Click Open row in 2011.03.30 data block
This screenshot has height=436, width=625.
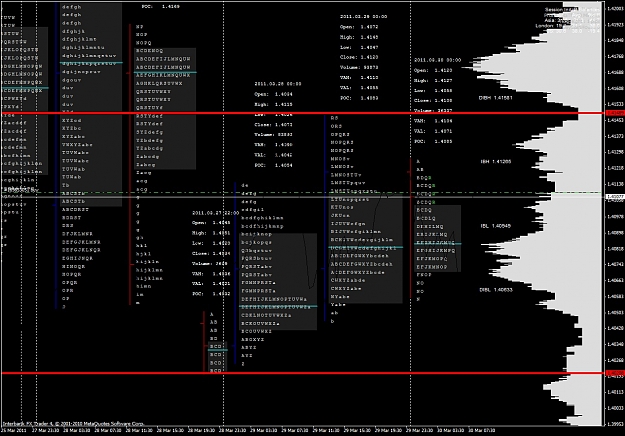[x=433, y=71]
